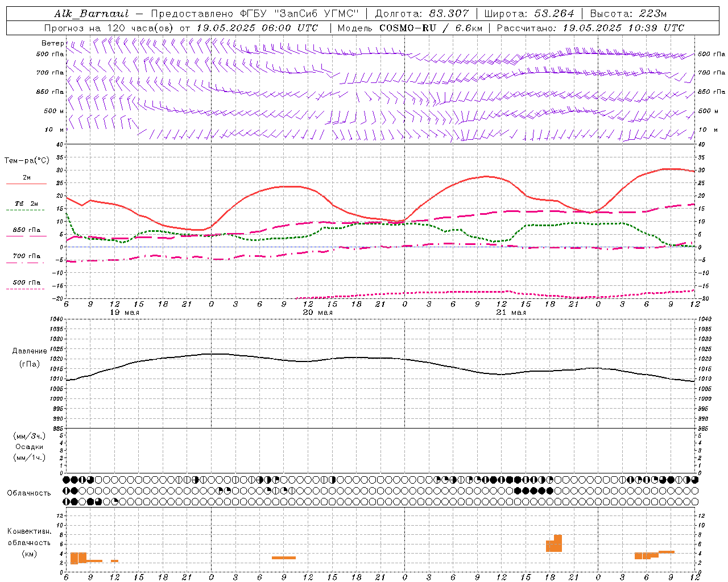Click the date label 21 мая
The width and height of the screenshot is (728, 582).
coord(511,312)
